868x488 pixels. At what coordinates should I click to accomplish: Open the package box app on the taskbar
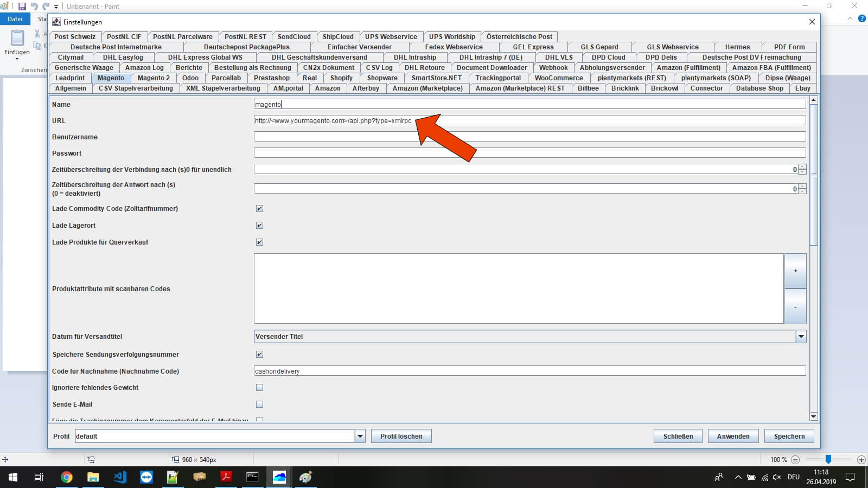200,477
